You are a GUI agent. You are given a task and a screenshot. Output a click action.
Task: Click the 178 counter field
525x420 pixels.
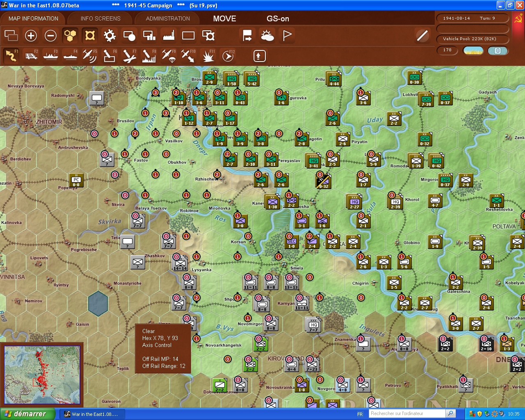[447, 50]
